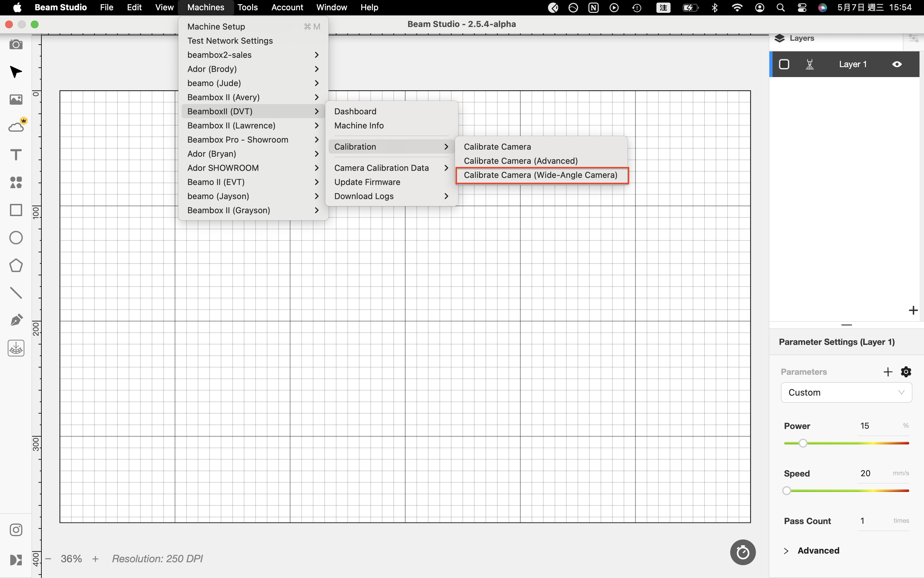Click the laser module icon on Layer 1

(809, 64)
